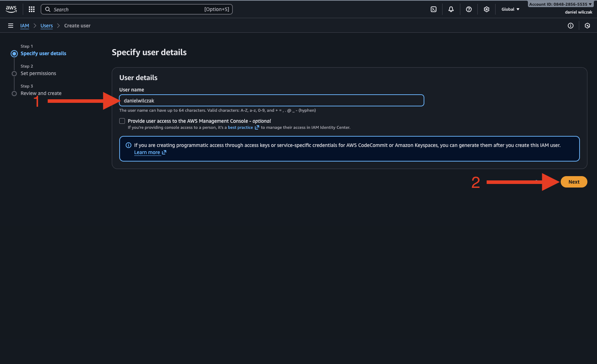
Task: Select the Specify user details step
Action: point(43,53)
